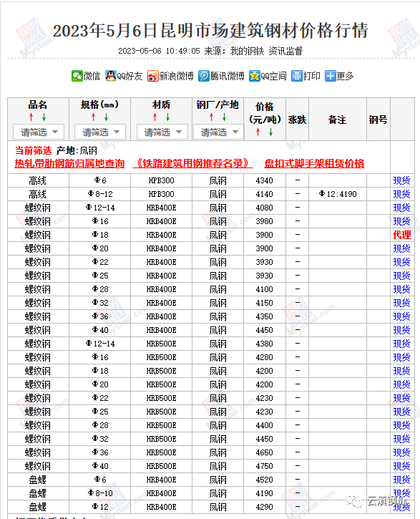Select price cell 4340

[x=264, y=180]
